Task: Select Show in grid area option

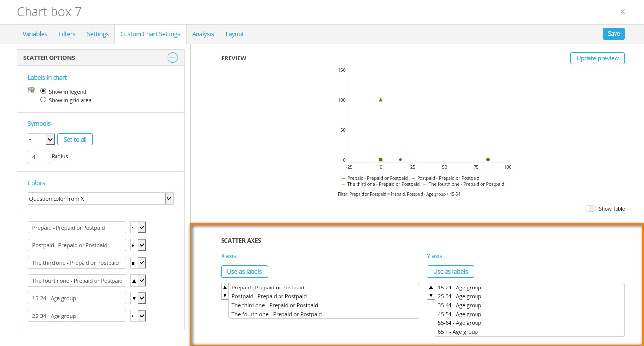Action: (x=43, y=100)
